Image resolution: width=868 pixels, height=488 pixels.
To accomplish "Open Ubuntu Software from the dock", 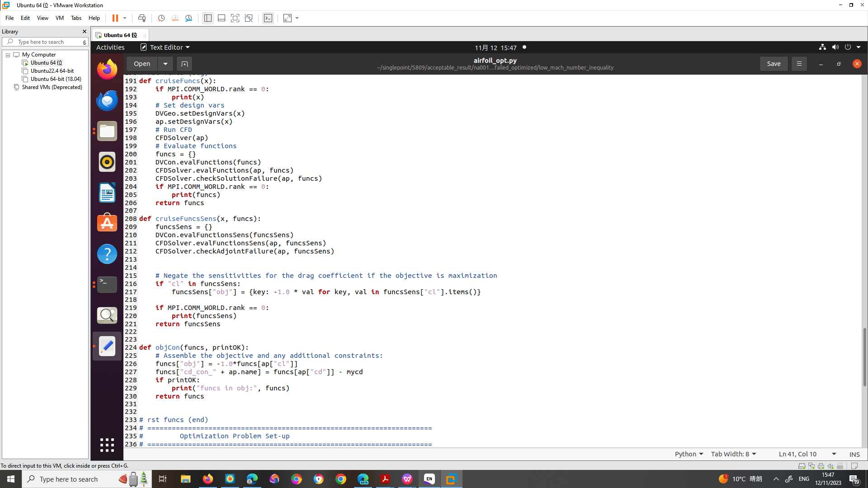I will click(107, 223).
